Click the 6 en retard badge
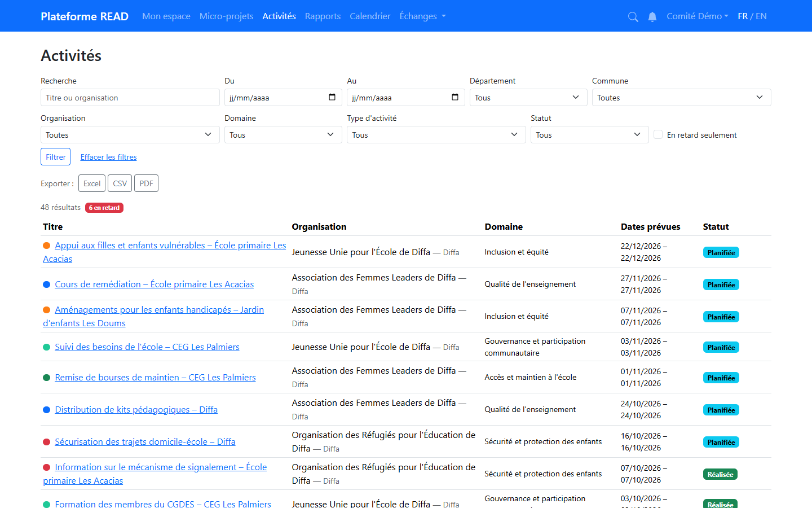 104,208
